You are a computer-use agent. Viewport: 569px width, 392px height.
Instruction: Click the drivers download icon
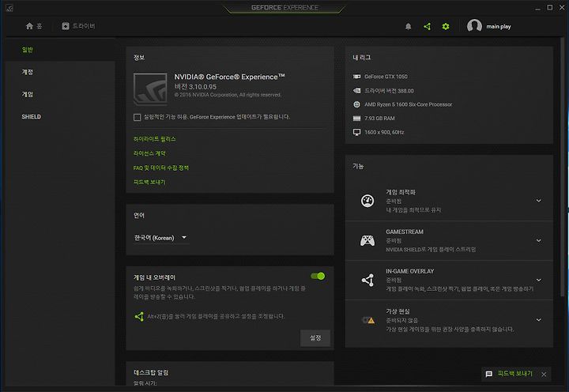(x=66, y=26)
